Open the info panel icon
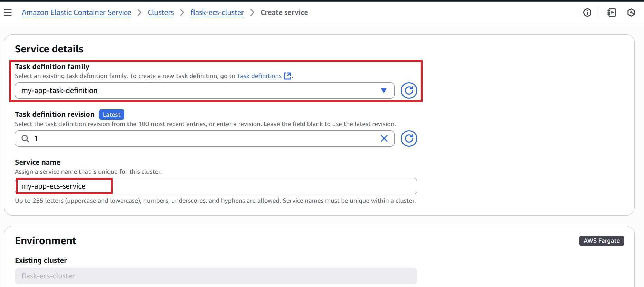Viewport: 644px width, 287px height. tap(587, 12)
